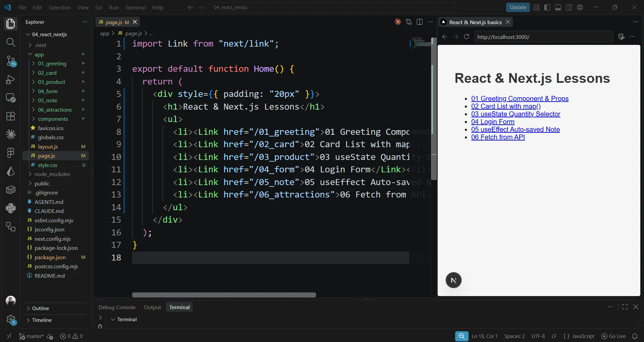Open the 06 Fetch from API link
Image resolution: width=644 pixels, height=342 pixels.
click(x=498, y=137)
